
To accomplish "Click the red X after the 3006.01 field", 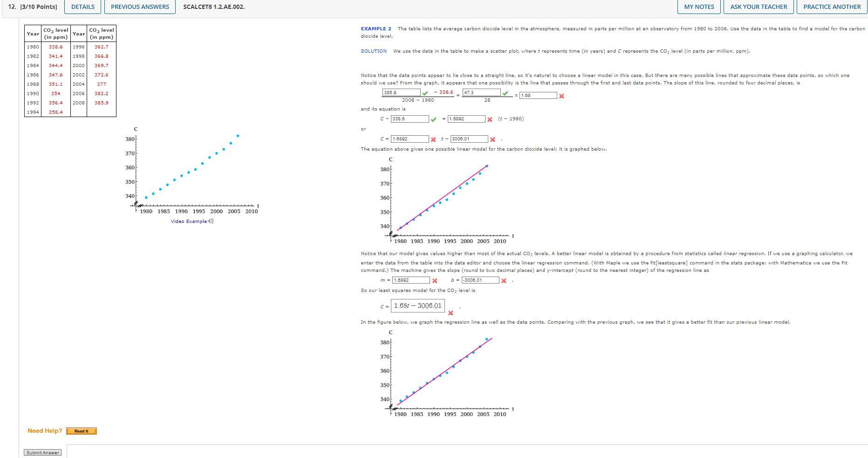I will [493, 139].
